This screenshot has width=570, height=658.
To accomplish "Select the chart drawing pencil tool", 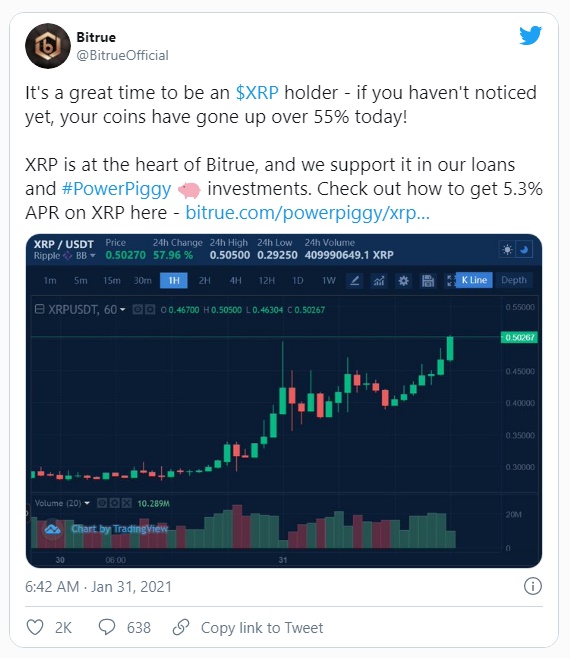I will pos(355,280).
